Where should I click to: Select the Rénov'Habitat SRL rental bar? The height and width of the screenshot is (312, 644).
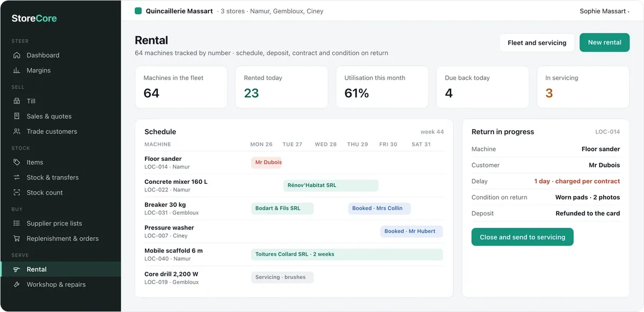pos(331,185)
